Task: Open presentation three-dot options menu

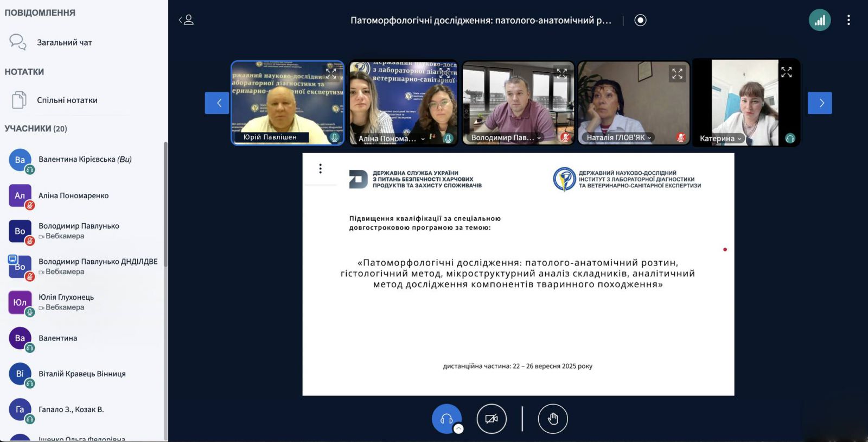Action: point(321,169)
